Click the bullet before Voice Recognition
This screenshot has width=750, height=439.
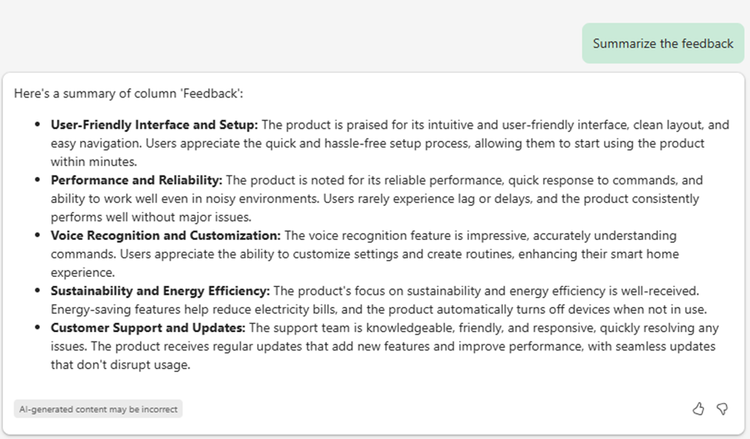(x=37, y=235)
